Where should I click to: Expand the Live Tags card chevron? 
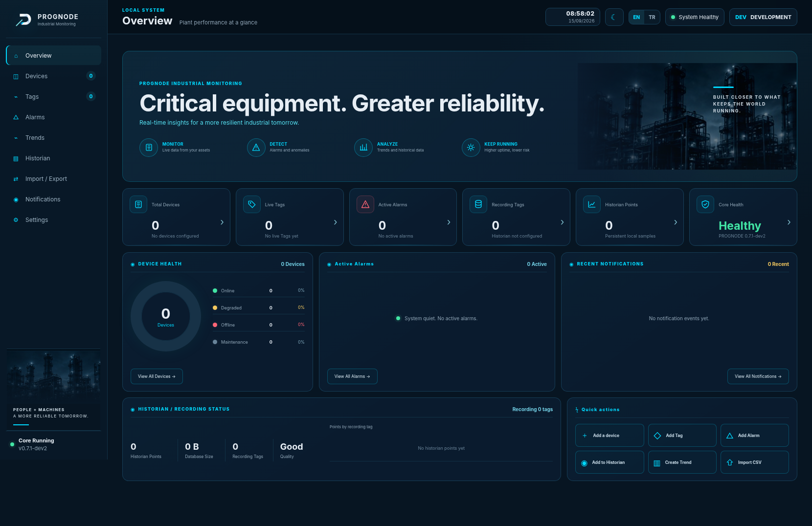336,222
